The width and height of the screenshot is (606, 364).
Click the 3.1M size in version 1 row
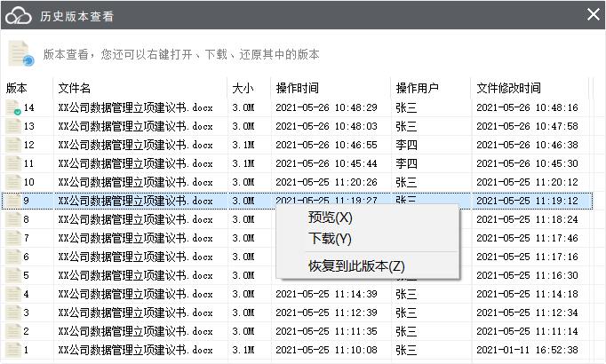[243, 350]
